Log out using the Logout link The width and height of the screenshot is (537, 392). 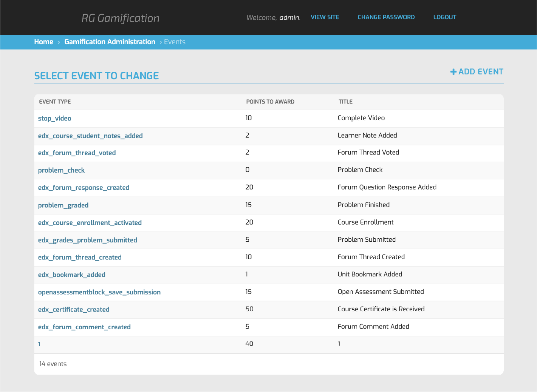[x=445, y=17]
